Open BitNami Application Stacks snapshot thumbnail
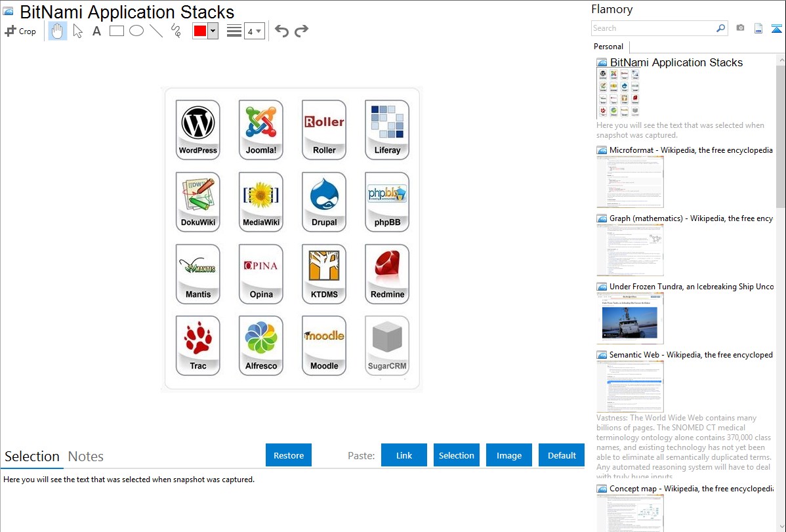 [619, 92]
